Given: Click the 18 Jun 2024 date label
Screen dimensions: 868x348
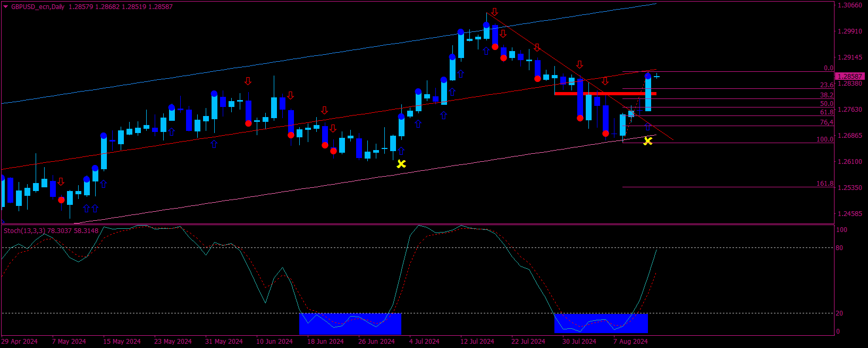Looking at the screenshot, I should [325, 342].
